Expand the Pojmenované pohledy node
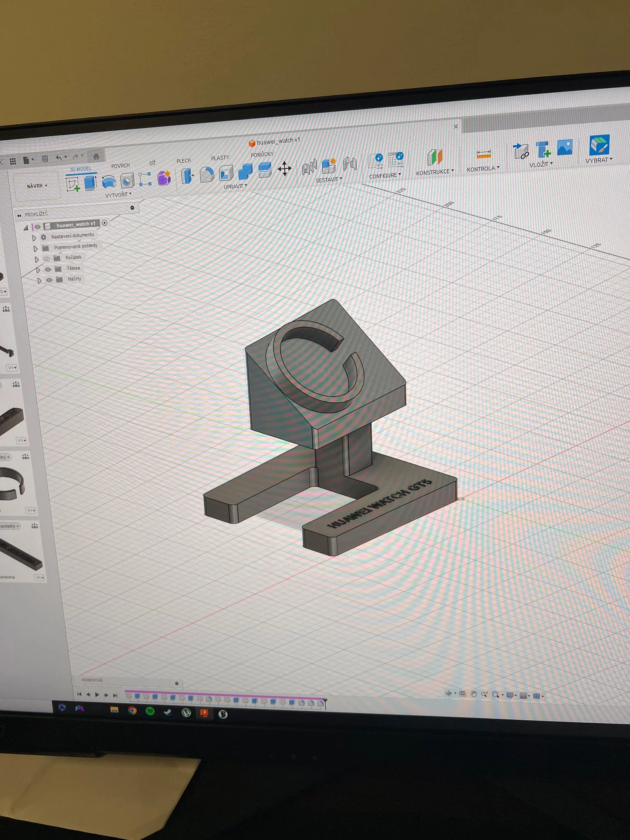 point(35,249)
